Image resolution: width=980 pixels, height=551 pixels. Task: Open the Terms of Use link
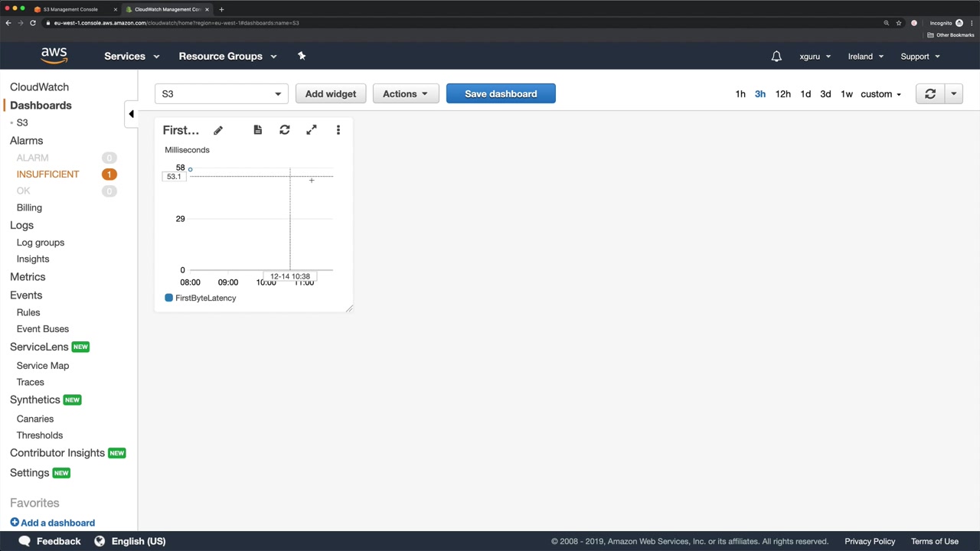point(935,541)
